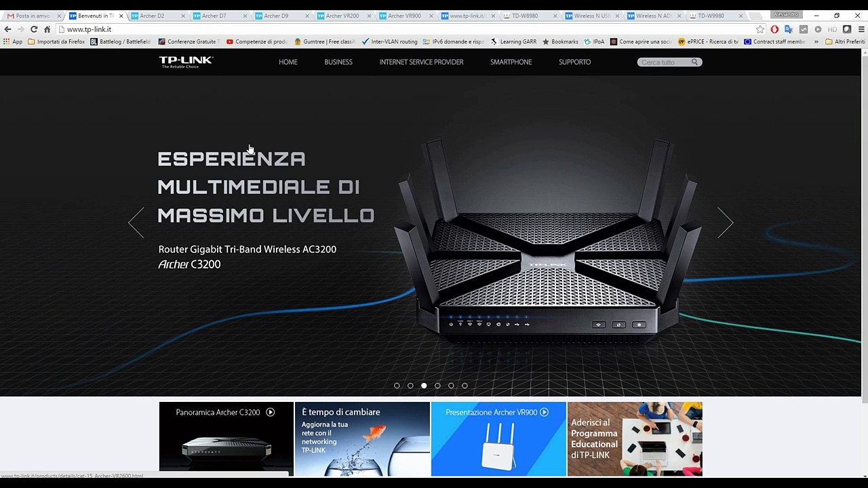Open the App launcher in bookmarks bar
The image size is (868, 488).
[x=13, y=41]
